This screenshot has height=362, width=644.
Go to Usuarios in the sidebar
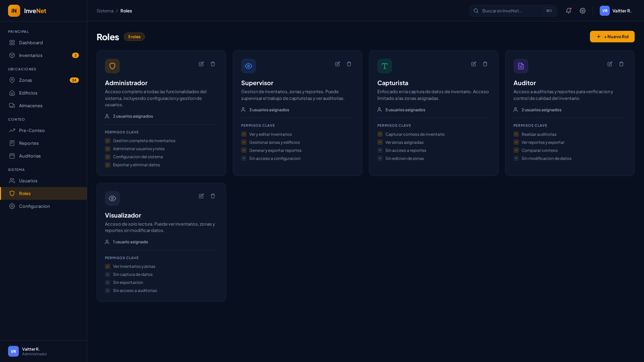tap(28, 181)
